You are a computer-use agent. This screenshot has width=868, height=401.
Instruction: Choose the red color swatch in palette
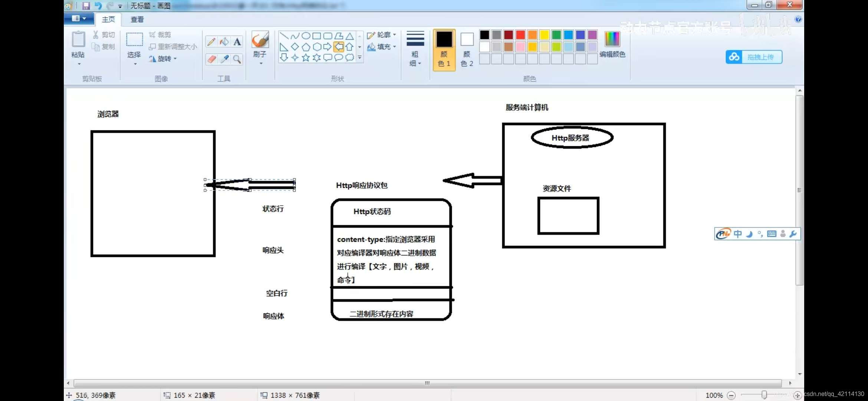click(520, 35)
